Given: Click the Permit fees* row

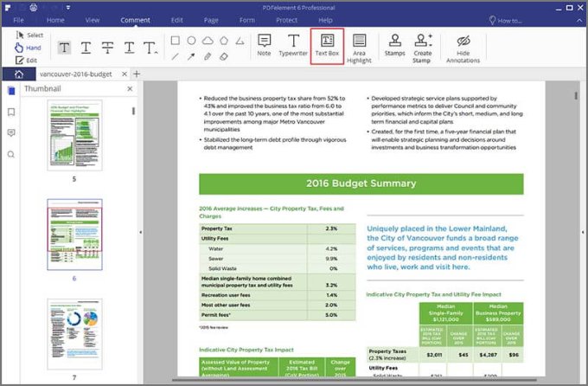Looking at the screenshot, I should (278, 315).
